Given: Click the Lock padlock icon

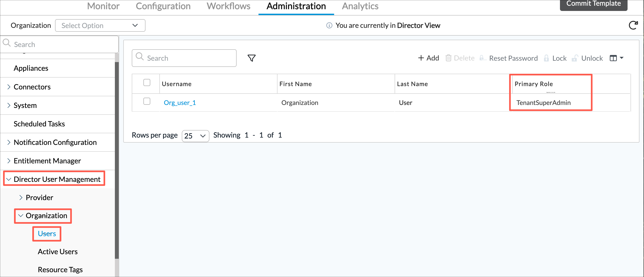Looking at the screenshot, I should coord(546,58).
